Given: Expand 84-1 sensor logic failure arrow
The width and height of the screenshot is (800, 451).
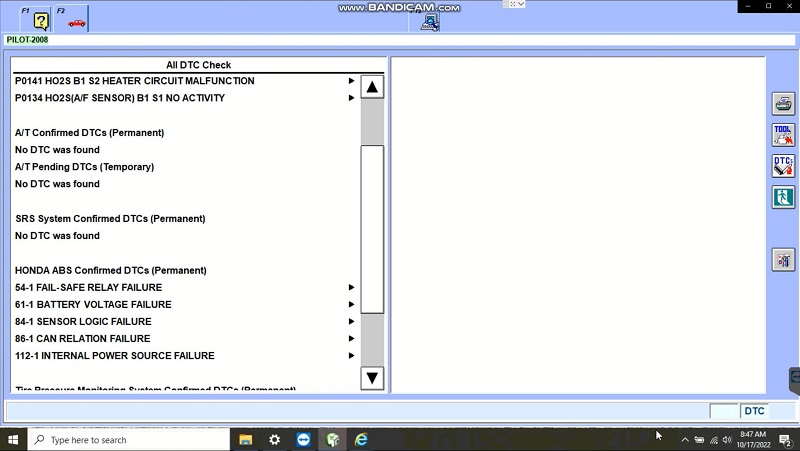Looking at the screenshot, I should pos(351,321).
